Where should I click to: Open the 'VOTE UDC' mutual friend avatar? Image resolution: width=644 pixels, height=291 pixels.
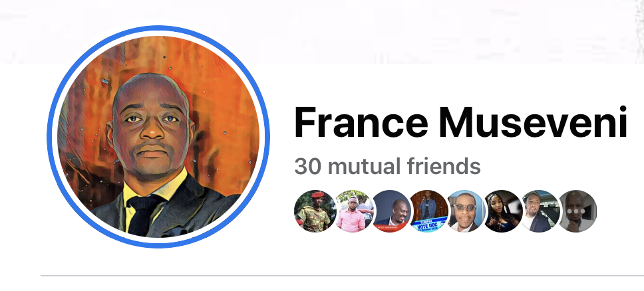point(428,211)
